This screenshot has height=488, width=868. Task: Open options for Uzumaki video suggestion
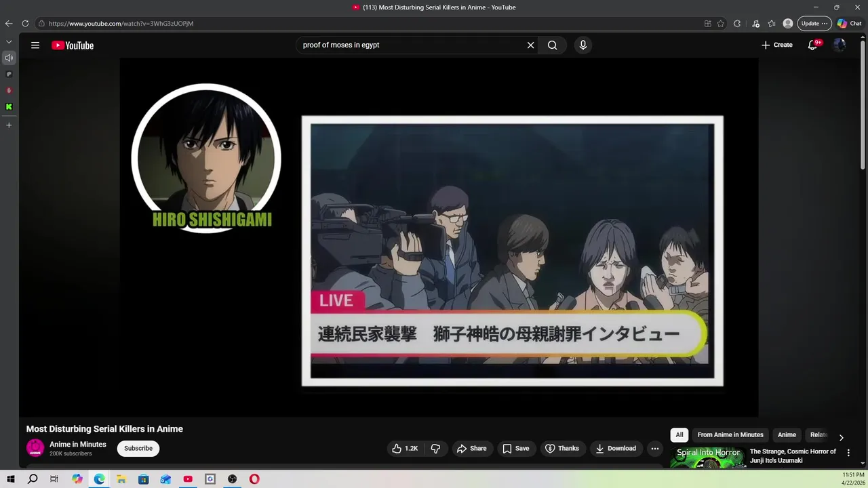pyautogui.click(x=848, y=453)
